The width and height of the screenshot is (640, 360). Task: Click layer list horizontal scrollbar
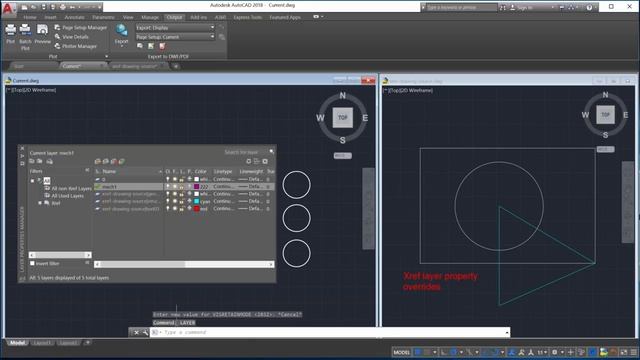click(x=184, y=264)
